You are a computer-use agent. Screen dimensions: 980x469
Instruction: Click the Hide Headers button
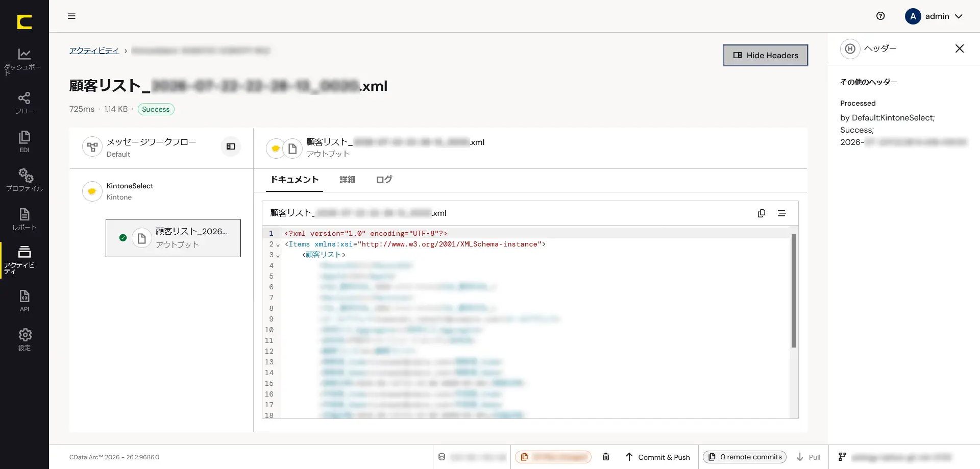[x=765, y=55]
